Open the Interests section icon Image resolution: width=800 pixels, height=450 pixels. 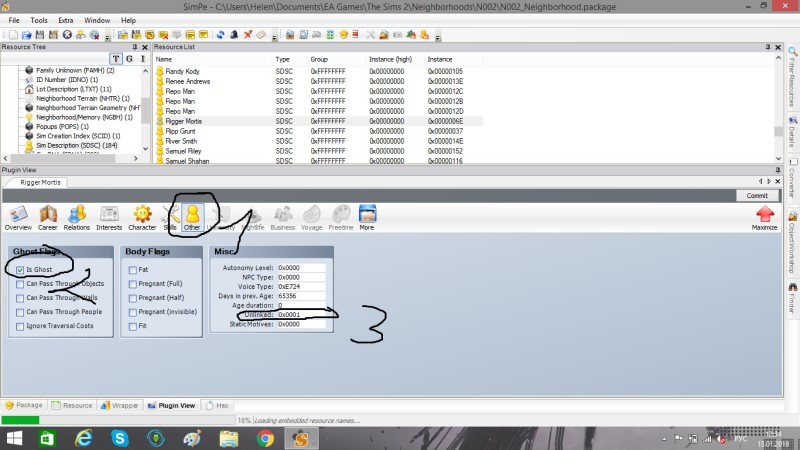(109, 218)
